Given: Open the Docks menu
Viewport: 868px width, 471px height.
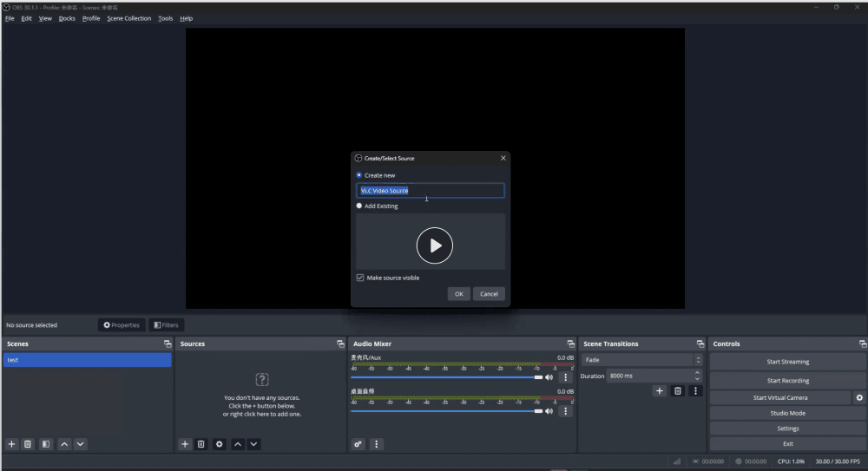Looking at the screenshot, I should [x=67, y=18].
